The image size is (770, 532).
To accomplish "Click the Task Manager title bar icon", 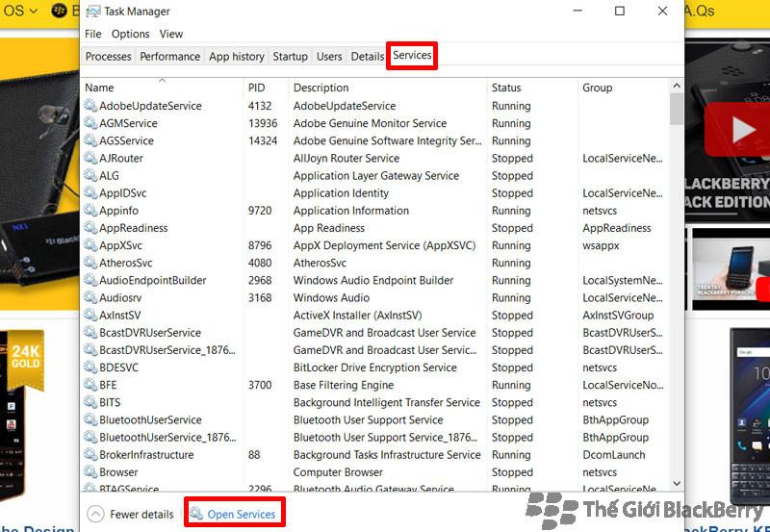I will coord(92,12).
